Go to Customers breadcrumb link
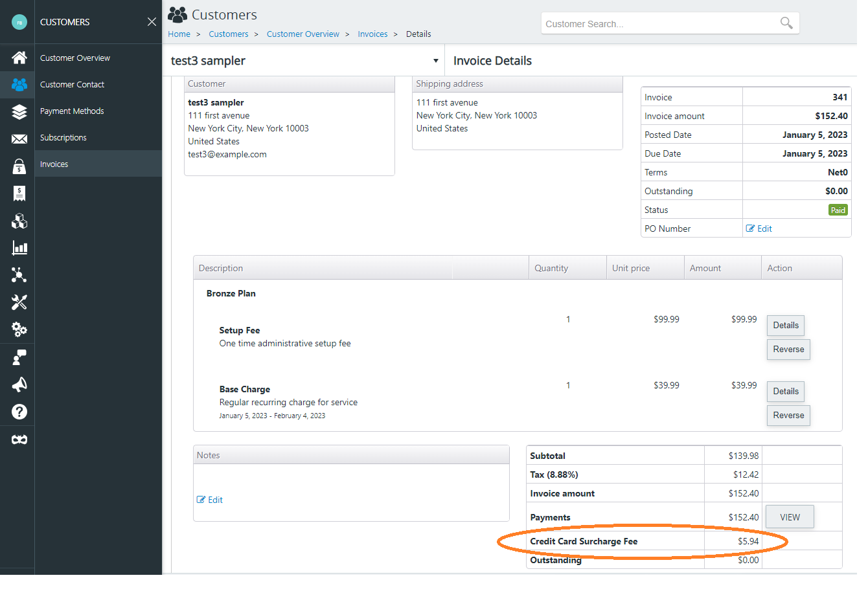Screen dimensions: 868x591 [229, 34]
